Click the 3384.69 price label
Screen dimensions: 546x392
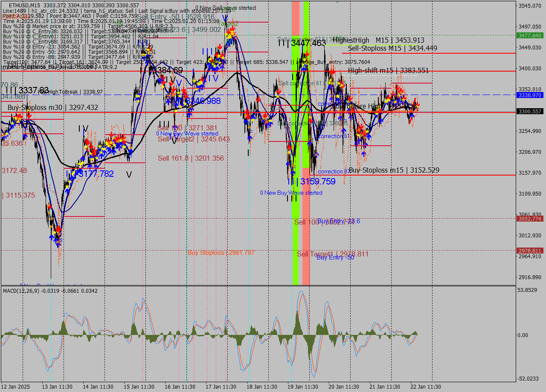click(x=168, y=70)
